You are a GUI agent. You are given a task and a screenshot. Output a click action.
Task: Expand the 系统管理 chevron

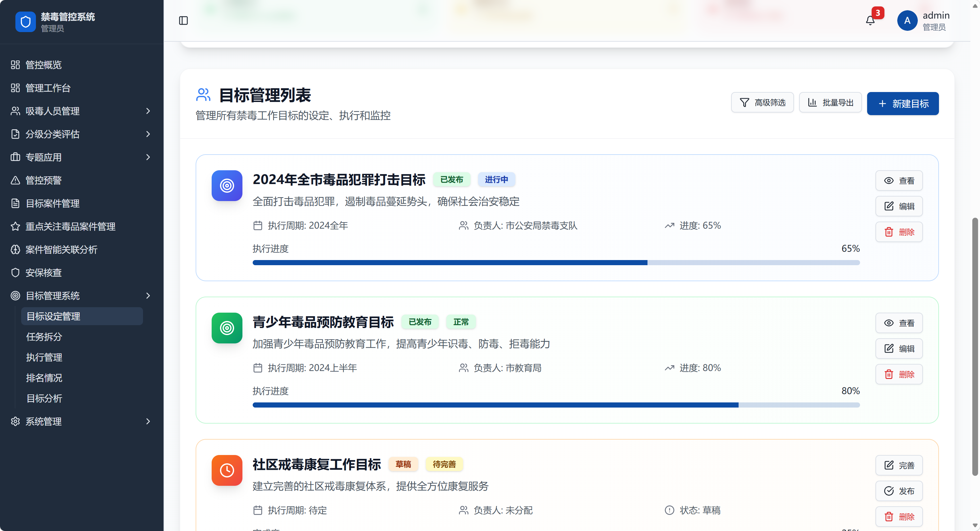(148, 421)
